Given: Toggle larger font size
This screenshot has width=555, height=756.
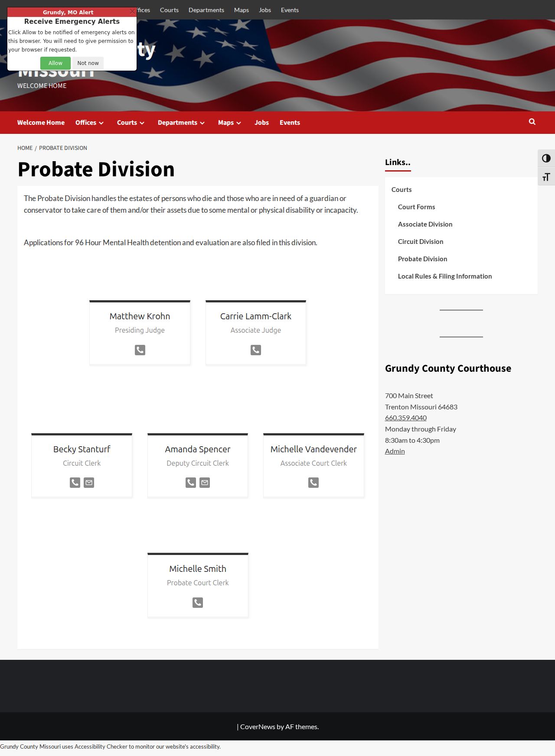Looking at the screenshot, I should [x=546, y=177].
